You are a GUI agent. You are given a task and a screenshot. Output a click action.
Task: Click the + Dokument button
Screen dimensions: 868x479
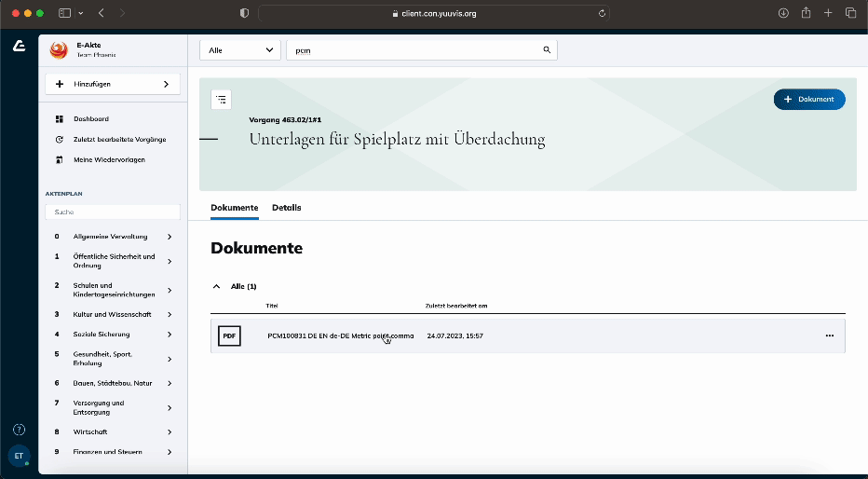[808, 99]
